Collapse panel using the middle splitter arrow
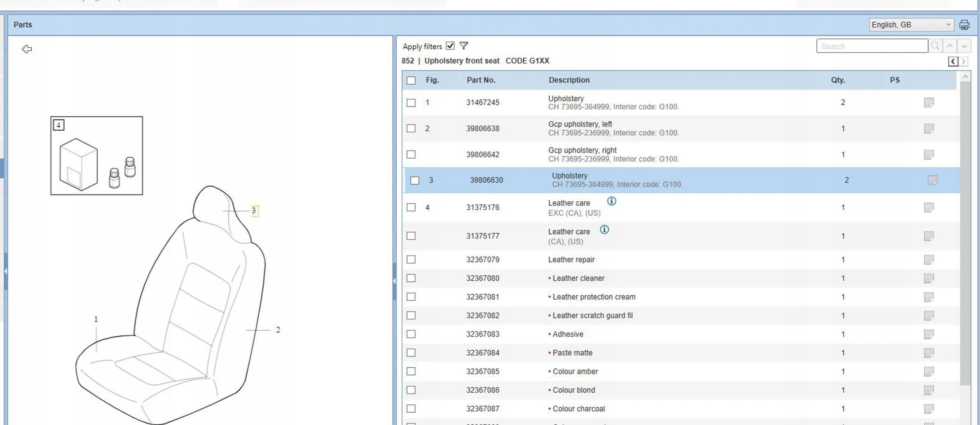This screenshot has width=980, height=425. pyautogui.click(x=394, y=281)
